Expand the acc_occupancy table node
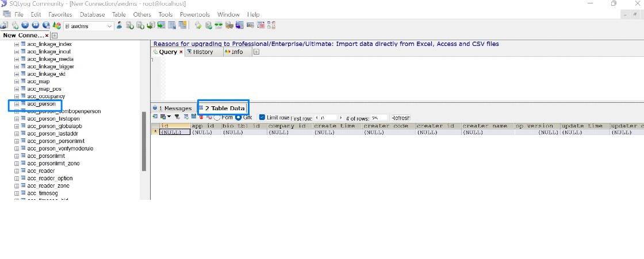 tap(17, 96)
